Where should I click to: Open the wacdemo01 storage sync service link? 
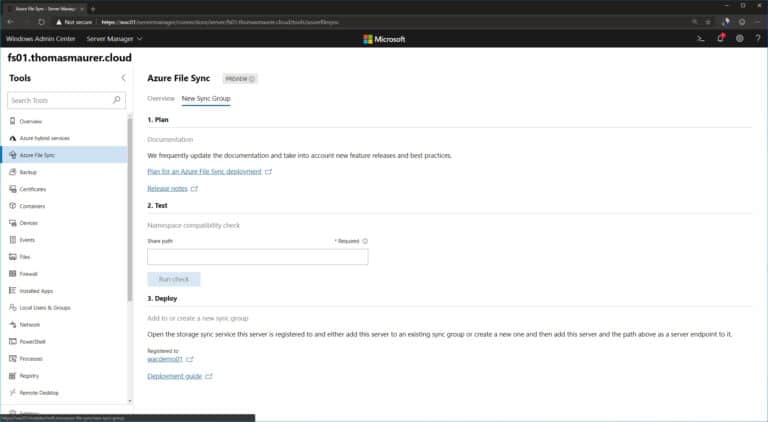165,359
